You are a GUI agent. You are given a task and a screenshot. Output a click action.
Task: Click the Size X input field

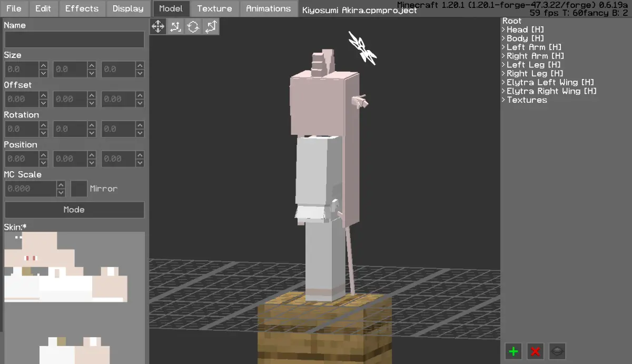(22, 70)
